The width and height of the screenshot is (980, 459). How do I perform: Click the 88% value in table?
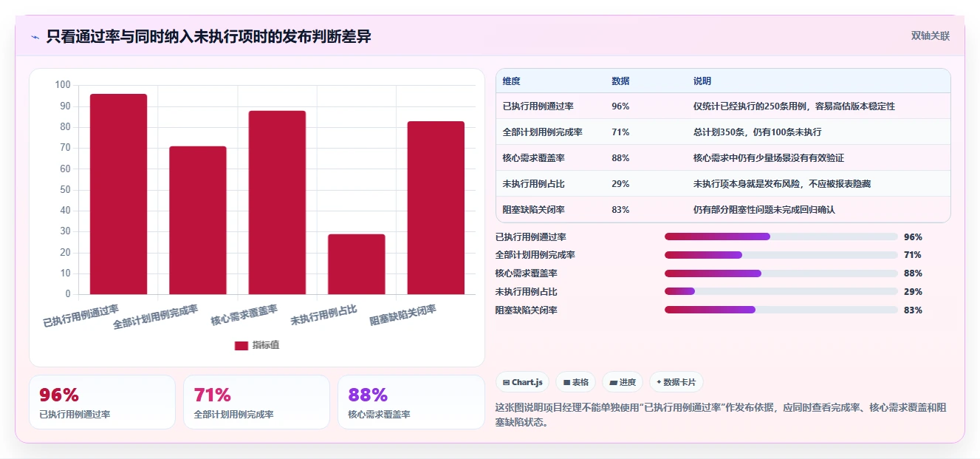(x=620, y=158)
